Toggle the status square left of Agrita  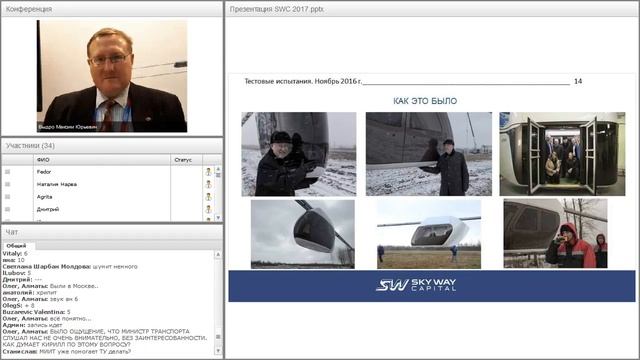tap(7, 197)
